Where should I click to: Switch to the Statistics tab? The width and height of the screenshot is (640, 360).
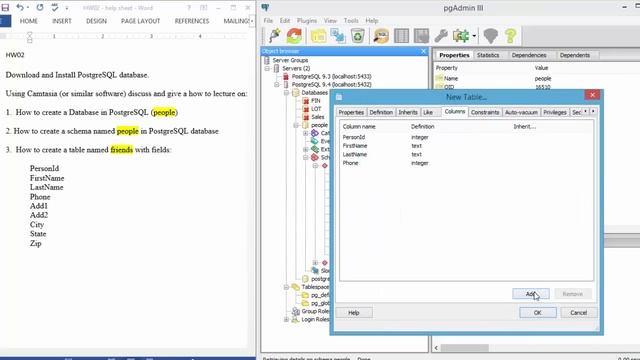(x=488, y=55)
